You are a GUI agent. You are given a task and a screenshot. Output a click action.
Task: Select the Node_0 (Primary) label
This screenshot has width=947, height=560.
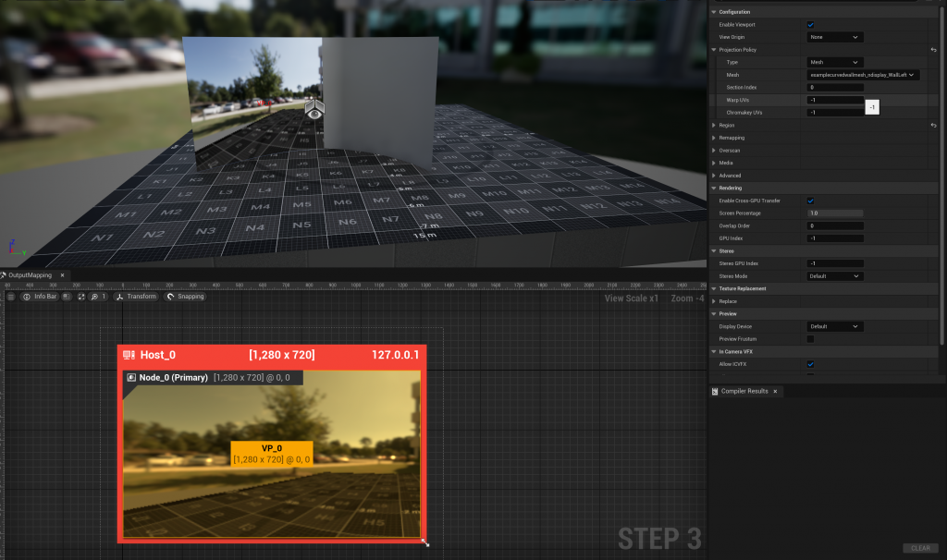click(173, 377)
